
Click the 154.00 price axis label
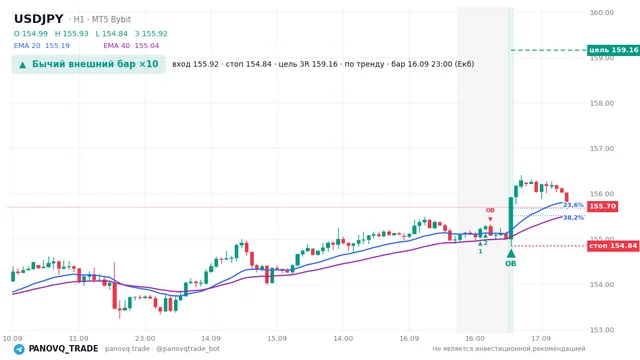[x=602, y=284]
